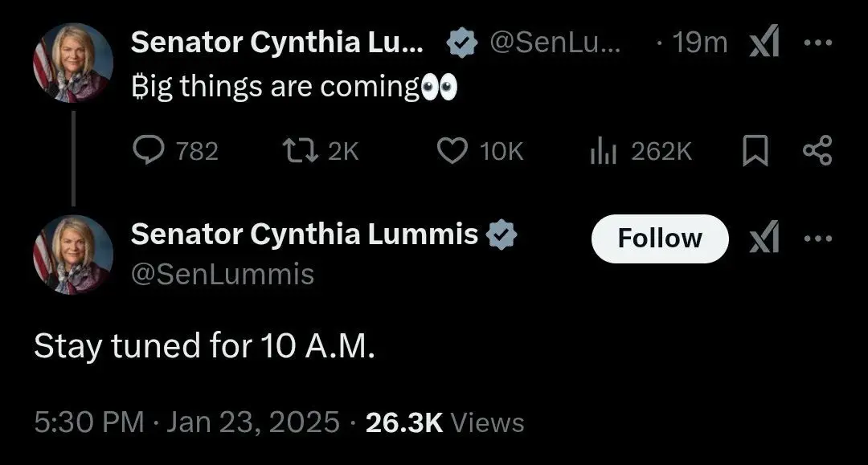Click the 26.3K Views count

[444, 422]
